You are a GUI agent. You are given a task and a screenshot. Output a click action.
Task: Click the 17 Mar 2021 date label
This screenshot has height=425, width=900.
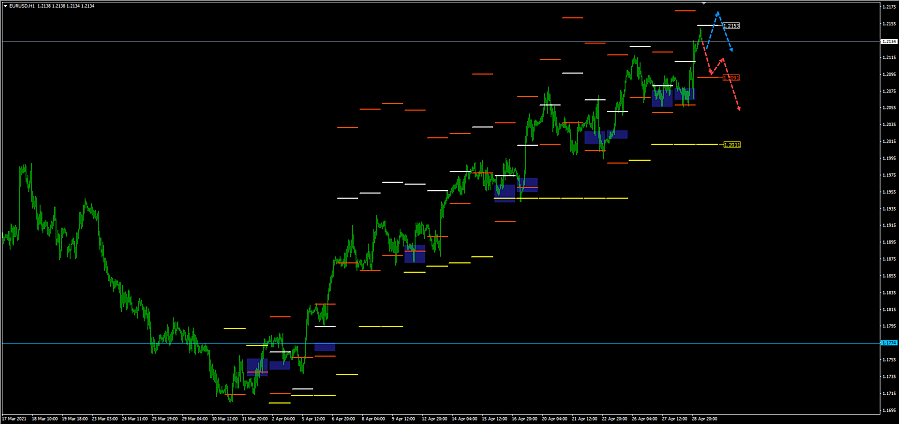click(14, 419)
